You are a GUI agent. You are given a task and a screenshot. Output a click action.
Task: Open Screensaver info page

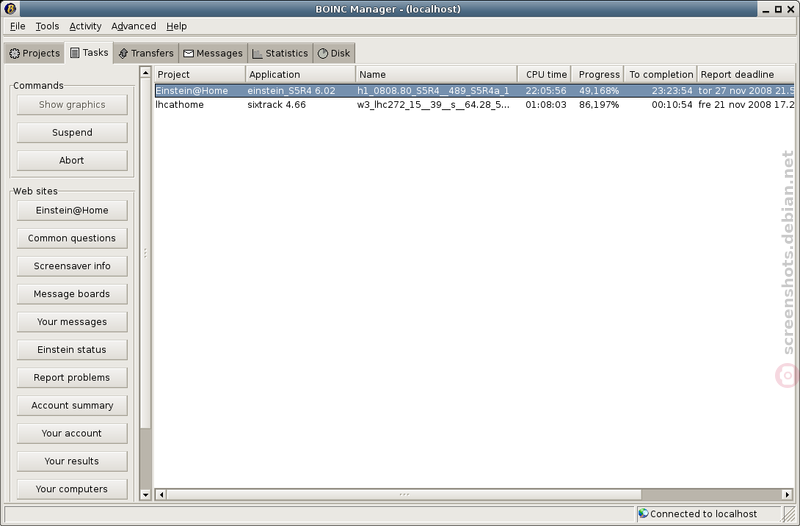pyautogui.click(x=72, y=266)
